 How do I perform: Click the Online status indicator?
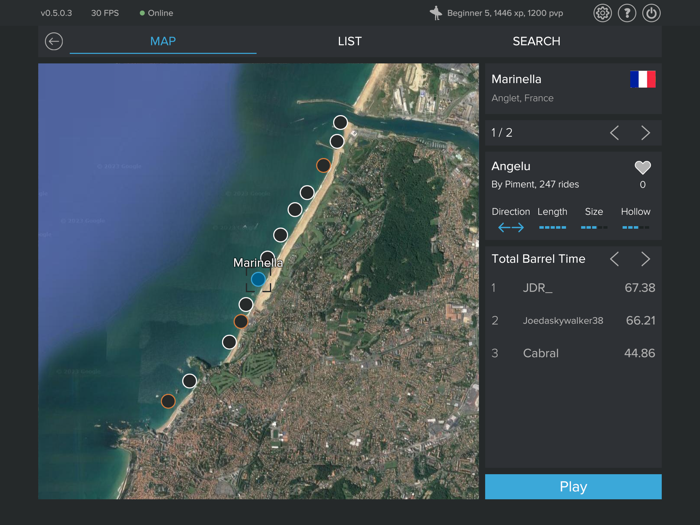[156, 13]
